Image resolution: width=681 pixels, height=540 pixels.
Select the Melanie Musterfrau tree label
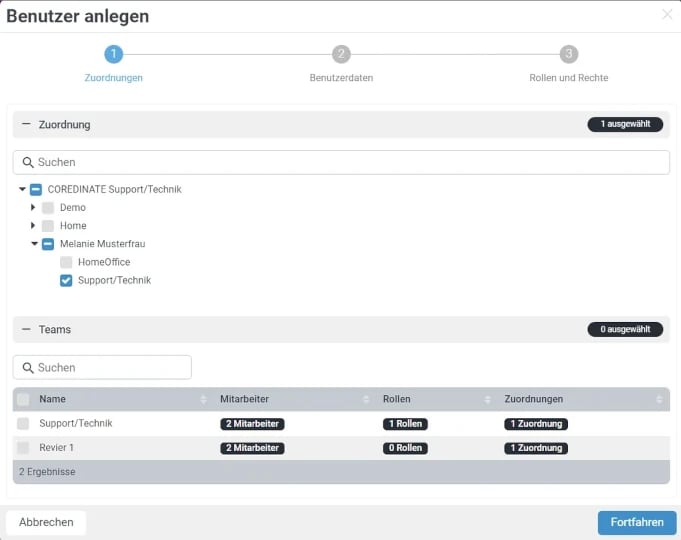click(x=102, y=244)
